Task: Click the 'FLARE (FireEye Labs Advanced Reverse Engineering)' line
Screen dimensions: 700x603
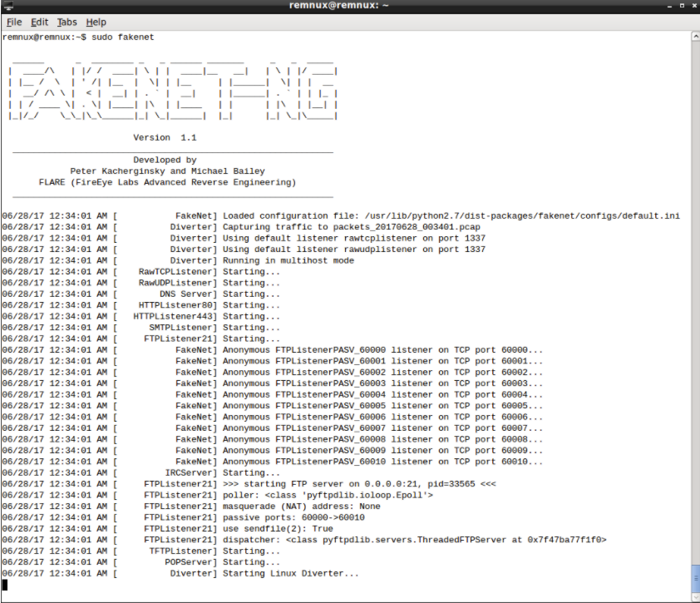Action: [x=167, y=182]
